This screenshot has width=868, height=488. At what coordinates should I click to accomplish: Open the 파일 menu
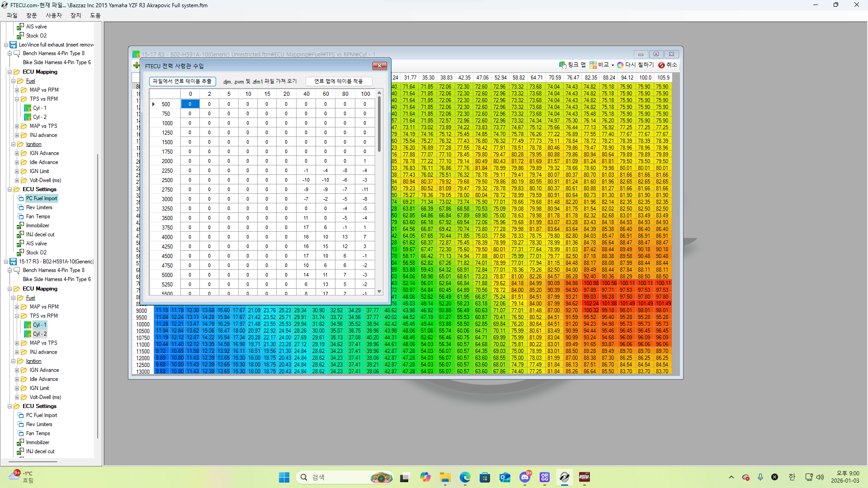12,15
